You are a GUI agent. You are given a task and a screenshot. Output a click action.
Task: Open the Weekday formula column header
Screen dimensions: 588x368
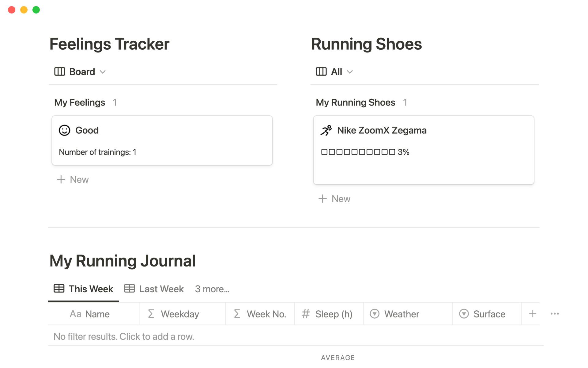[180, 314]
